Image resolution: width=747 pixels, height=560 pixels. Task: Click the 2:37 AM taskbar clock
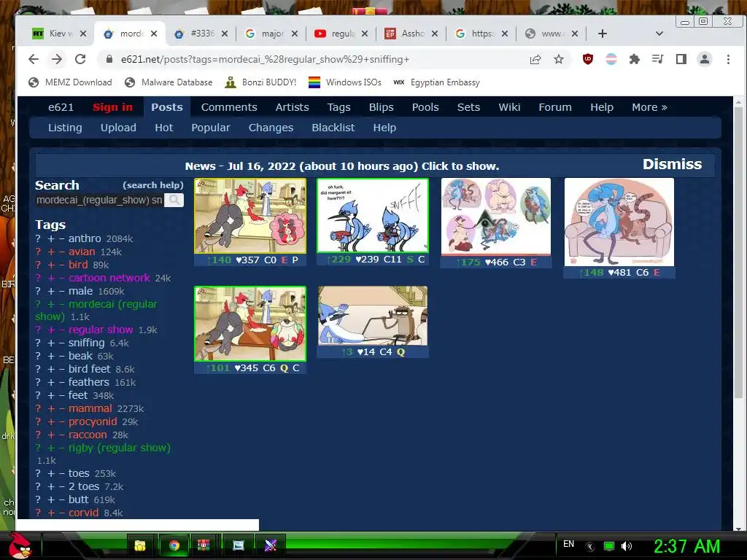coord(686,546)
